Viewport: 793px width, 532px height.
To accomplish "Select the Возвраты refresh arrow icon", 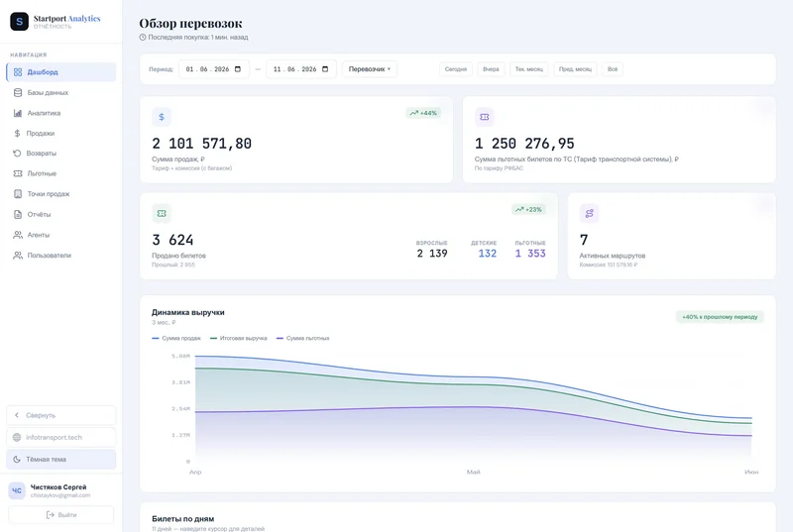I will tap(17, 154).
